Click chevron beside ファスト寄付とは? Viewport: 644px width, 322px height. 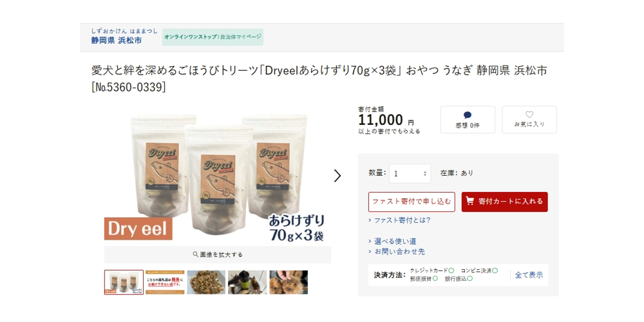pos(370,220)
